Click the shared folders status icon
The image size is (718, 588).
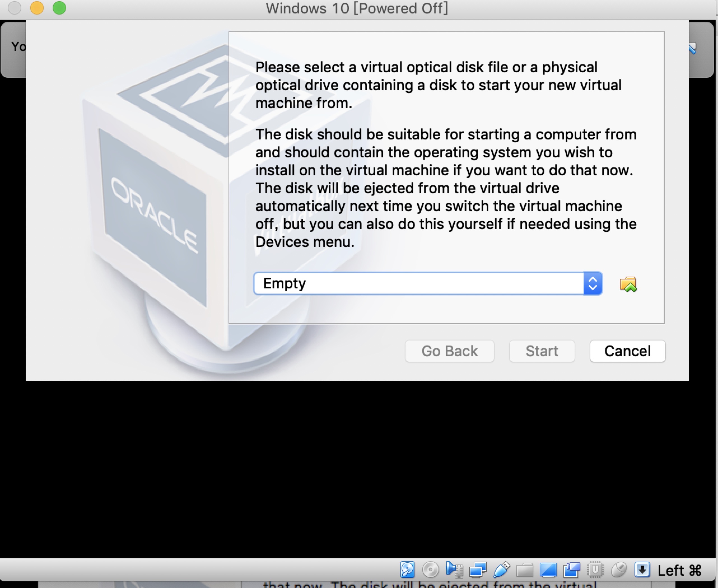click(x=524, y=570)
